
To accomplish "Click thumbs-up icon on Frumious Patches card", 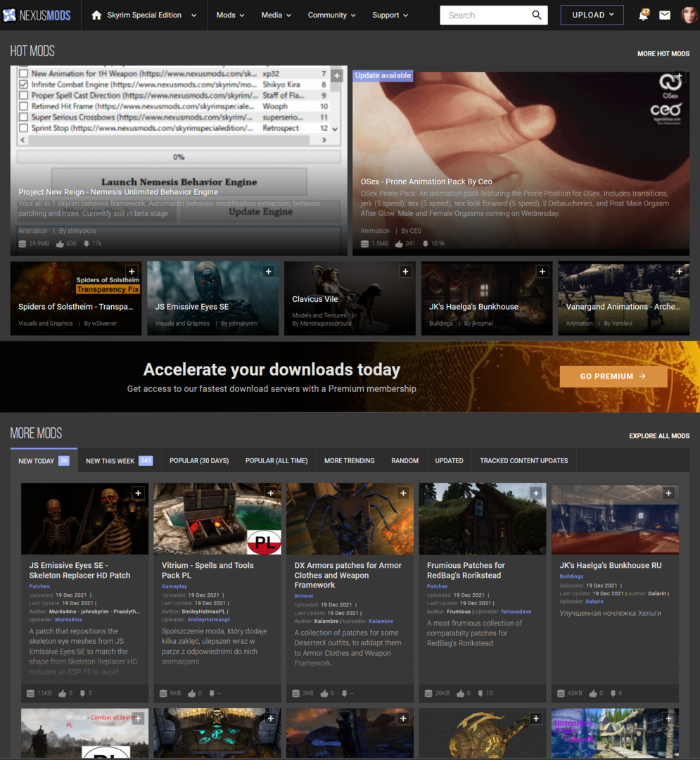I will tap(460, 693).
